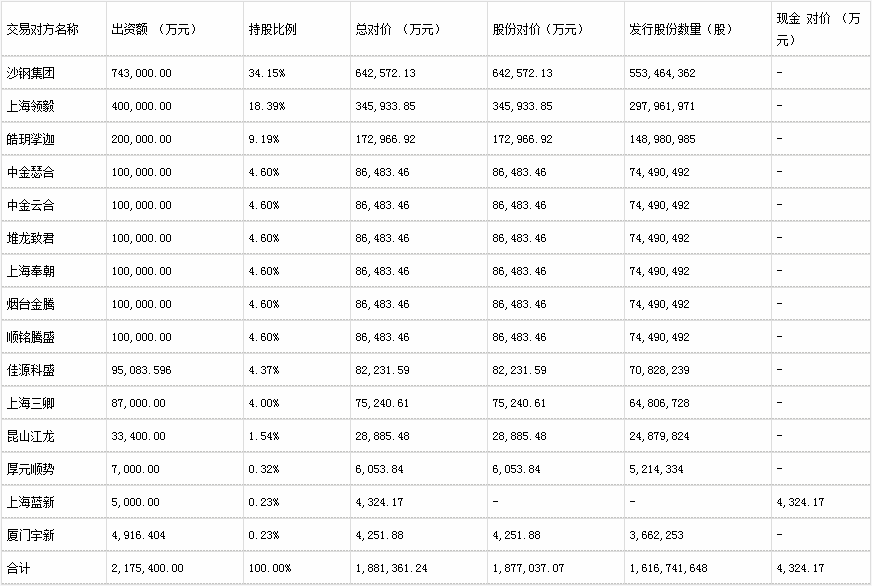Select the 持股比例 column header
The image size is (872, 586).
tap(296, 29)
